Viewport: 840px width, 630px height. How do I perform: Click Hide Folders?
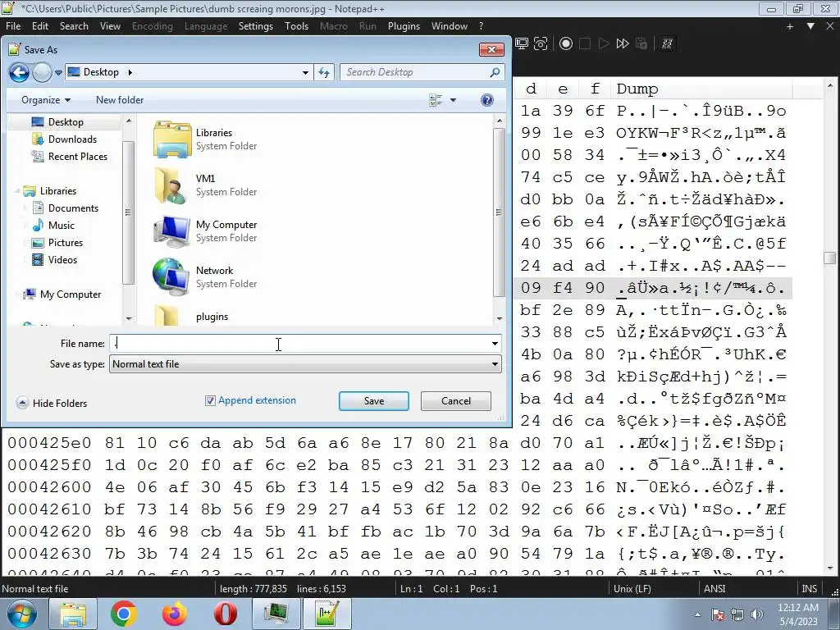tap(52, 403)
